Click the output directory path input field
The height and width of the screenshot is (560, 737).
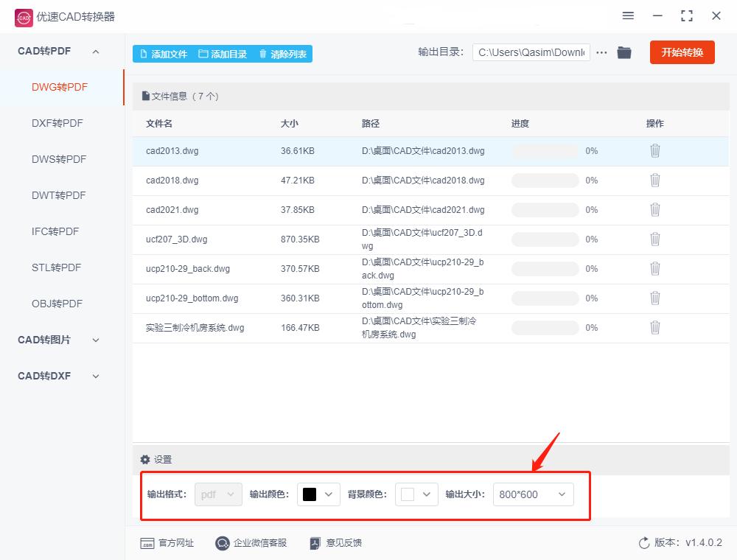click(531, 52)
